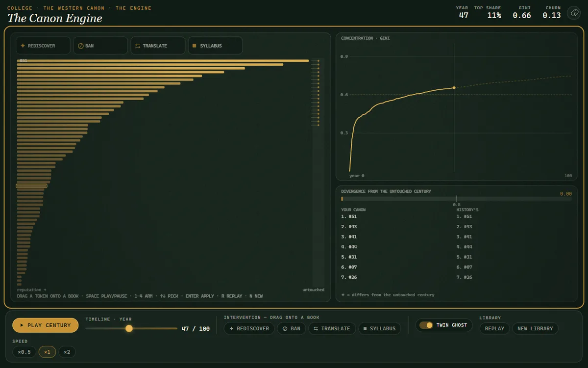Image resolution: width=588 pixels, height=368 pixels.
Task: Start playback with Play Century button
Action: 45,325
